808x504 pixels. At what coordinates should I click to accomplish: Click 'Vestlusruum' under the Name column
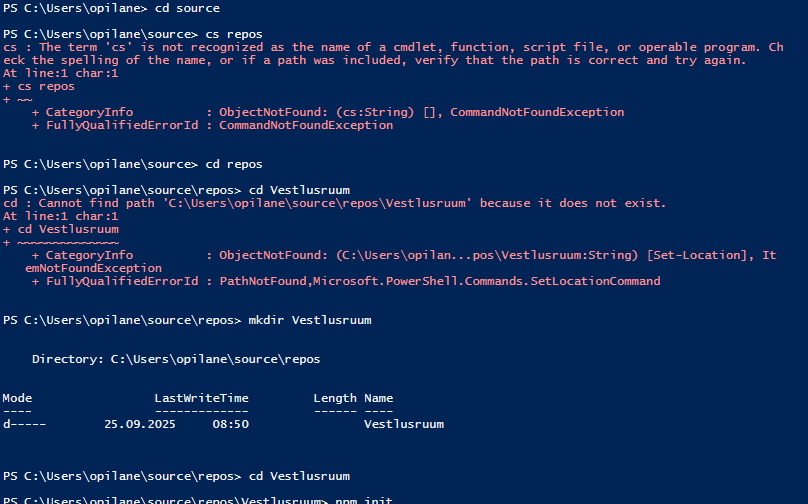(x=404, y=424)
